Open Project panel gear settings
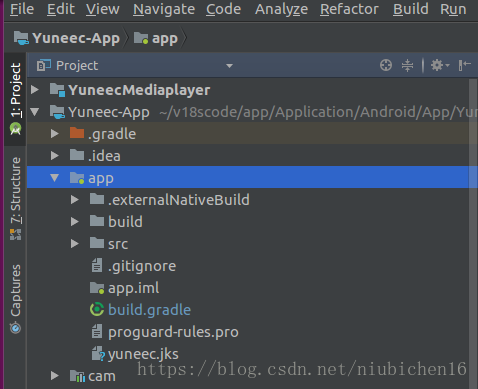The image size is (478, 389). pos(439,65)
